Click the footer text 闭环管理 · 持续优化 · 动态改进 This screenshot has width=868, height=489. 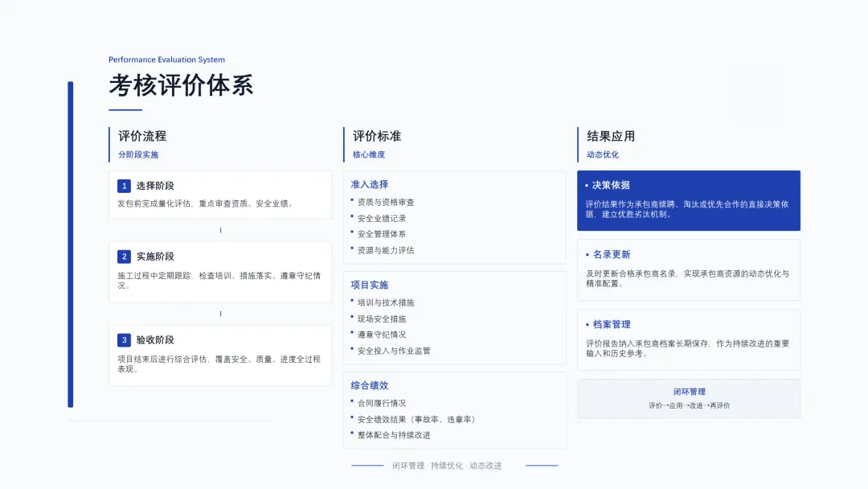tap(447, 466)
